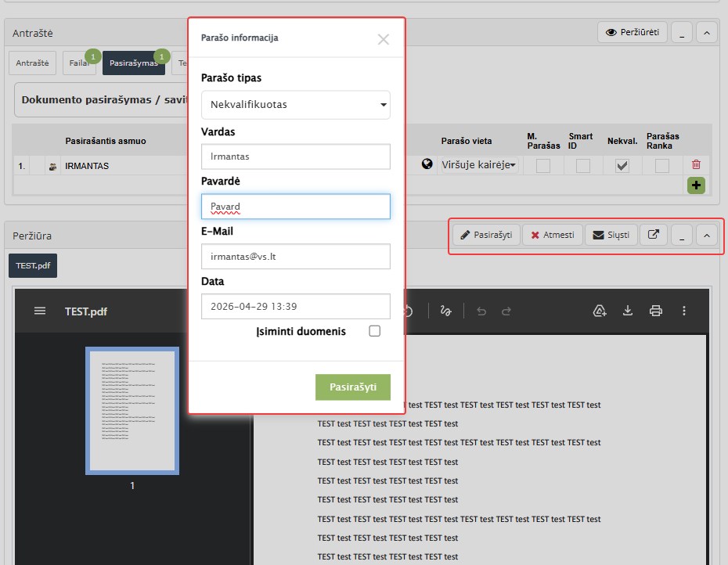The width and height of the screenshot is (728, 565).
Task: Click the Pasirašantis asmuo column header
Action: pos(106,141)
